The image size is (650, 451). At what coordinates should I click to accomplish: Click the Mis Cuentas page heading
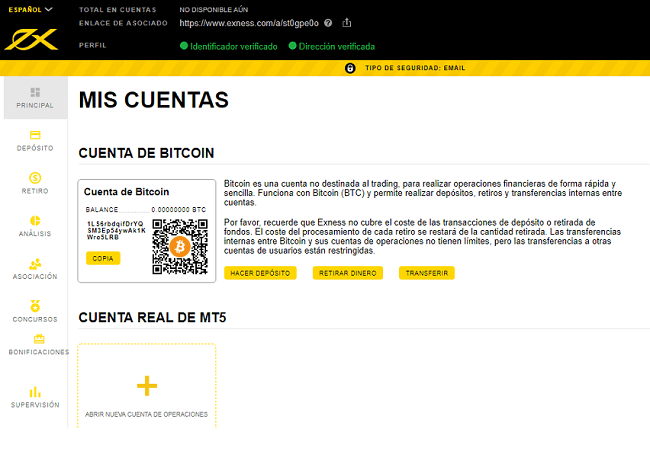[154, 100]
